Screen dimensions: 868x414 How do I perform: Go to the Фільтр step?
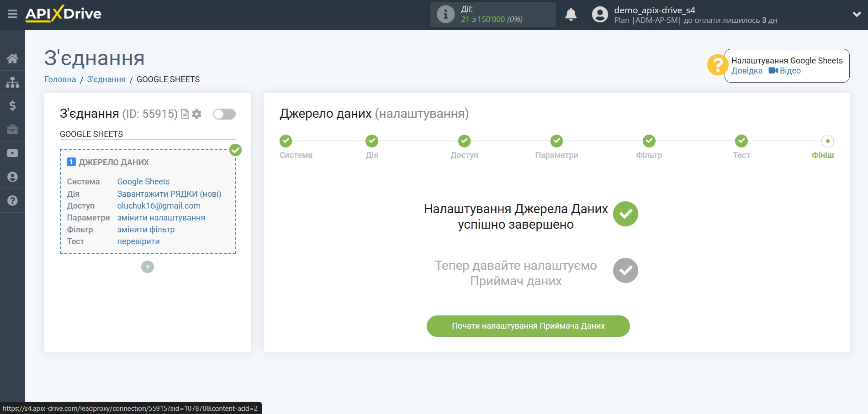pos(649,141)
